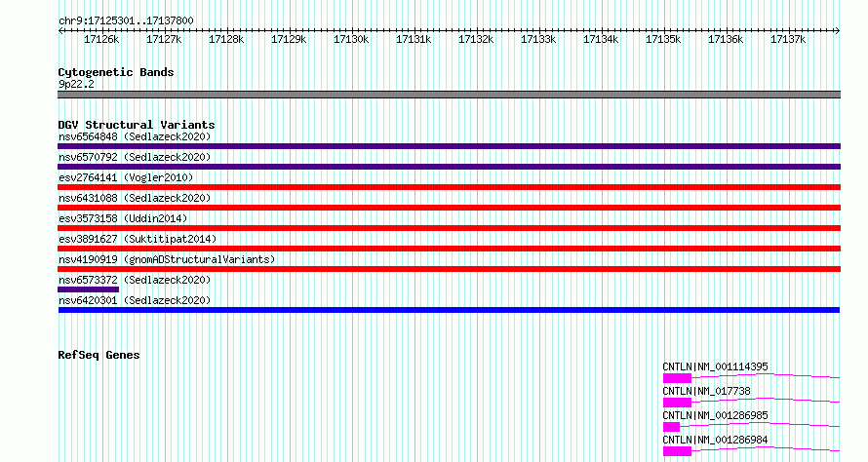The height and width of the screenshot is (462, 868).
Task: Click the 17126k ruler tick label
Action: 101,39
